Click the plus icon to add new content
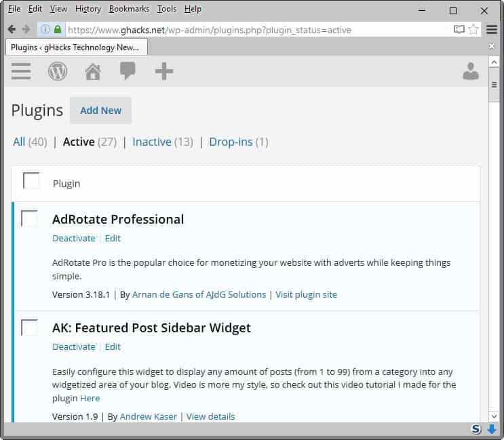504x440 pixels. point(164,71)
